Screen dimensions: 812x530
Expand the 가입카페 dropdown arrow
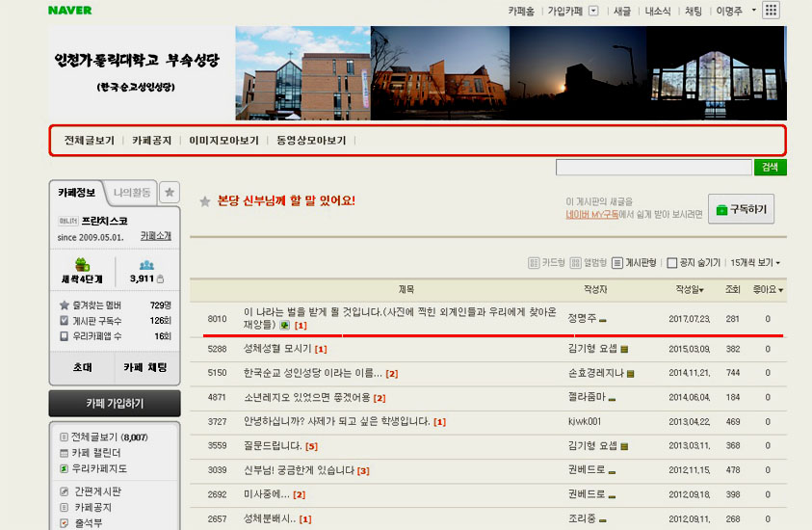point(593,12)
